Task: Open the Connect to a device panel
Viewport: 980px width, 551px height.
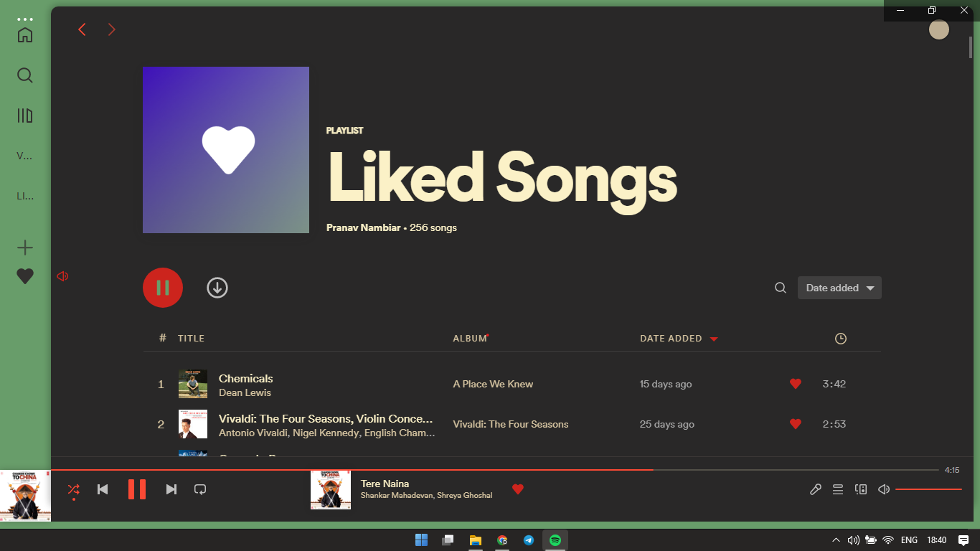Action: (x=860, y=489)
